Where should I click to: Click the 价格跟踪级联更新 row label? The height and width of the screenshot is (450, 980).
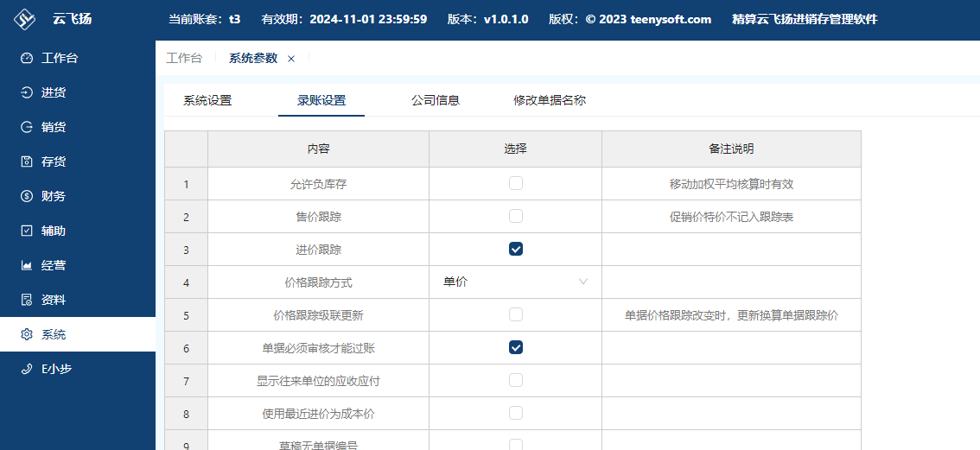(318, 315)
